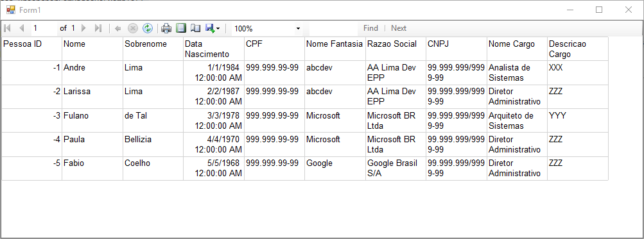Go to the next report page
644x239 pixels.
pos(83,28)
